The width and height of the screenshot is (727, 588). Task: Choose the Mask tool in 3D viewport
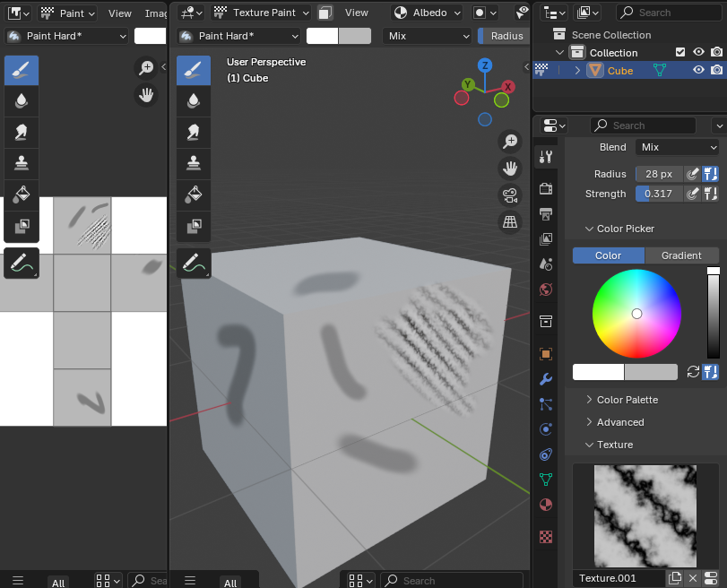193,224
